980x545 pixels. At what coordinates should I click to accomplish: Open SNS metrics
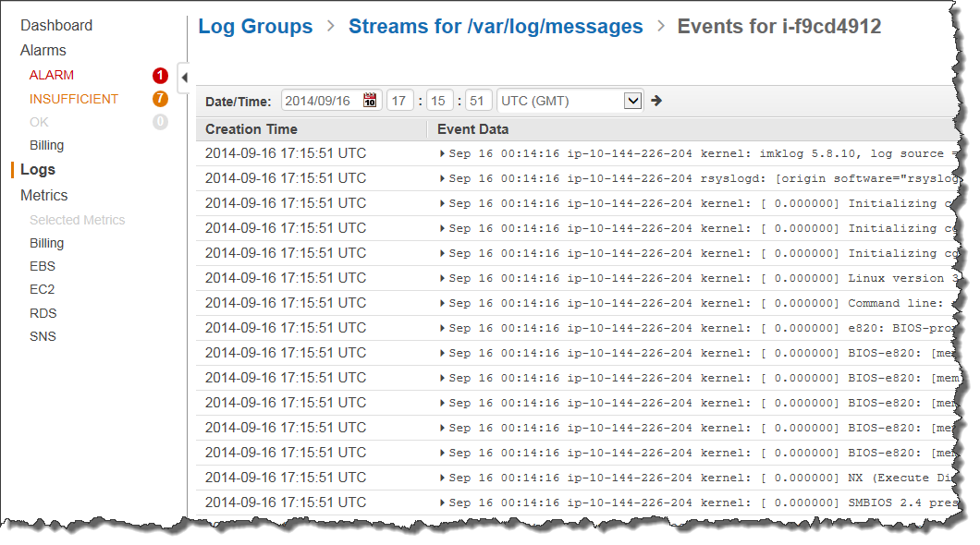43,336
